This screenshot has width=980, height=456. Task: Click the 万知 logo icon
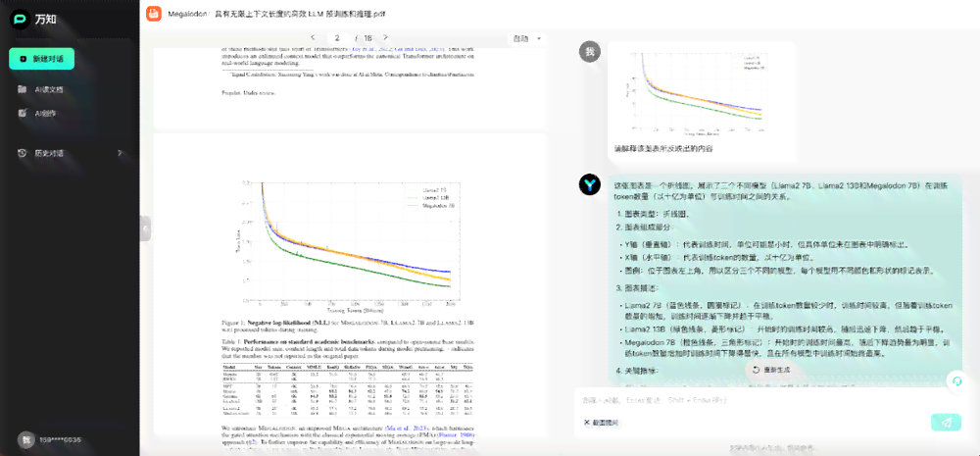(20, 20)
